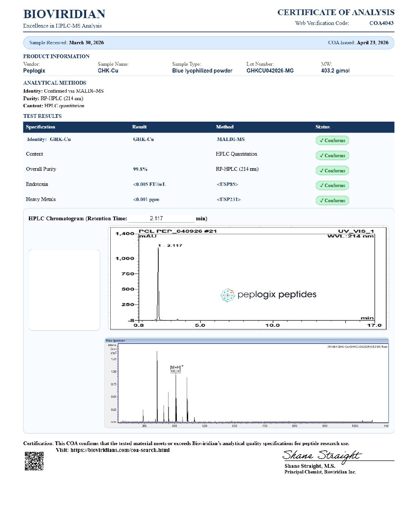Click the ANALYTICAL METHODS section heading
The image size is (411, 532).
pyautogui.click(x=55, y=83)
